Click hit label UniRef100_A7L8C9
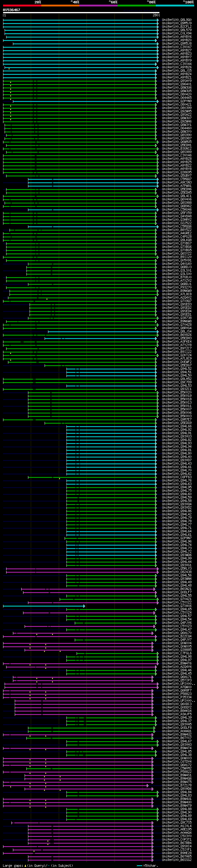 tap(177, 358)
